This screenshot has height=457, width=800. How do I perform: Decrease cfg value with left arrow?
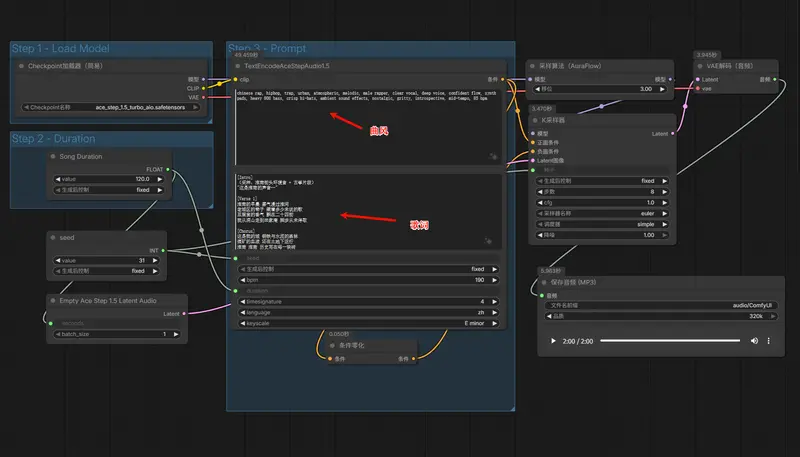(540, 202)
